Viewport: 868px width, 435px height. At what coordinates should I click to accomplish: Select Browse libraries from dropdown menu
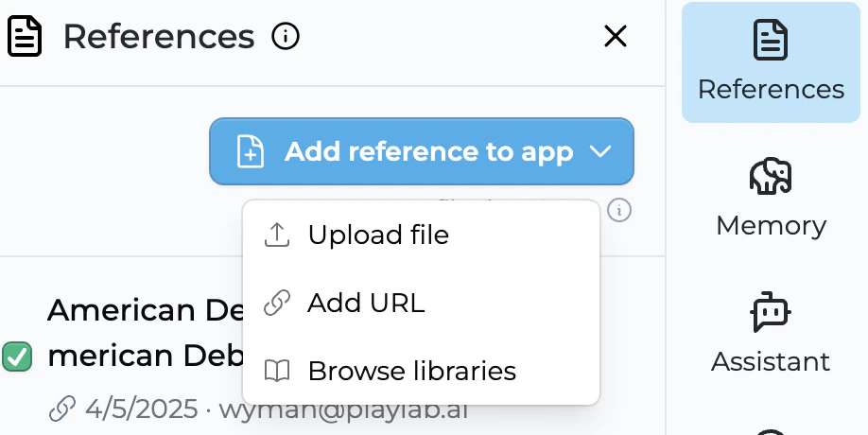point(422,371)
